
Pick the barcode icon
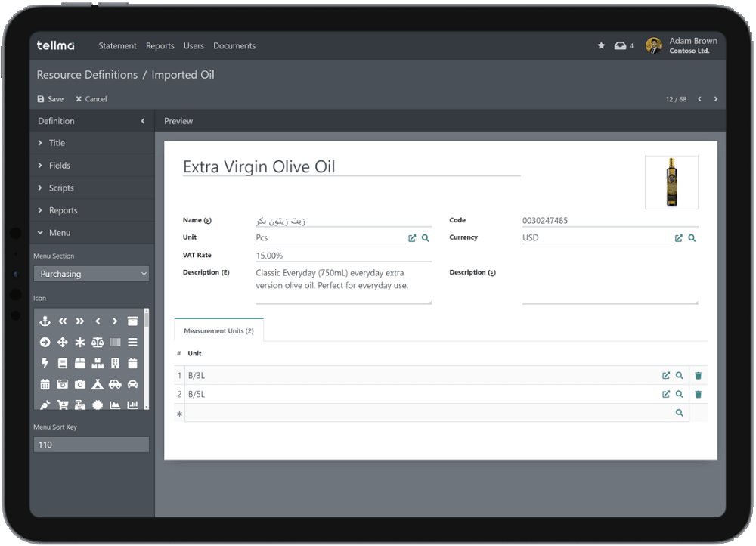pos(115,343)
